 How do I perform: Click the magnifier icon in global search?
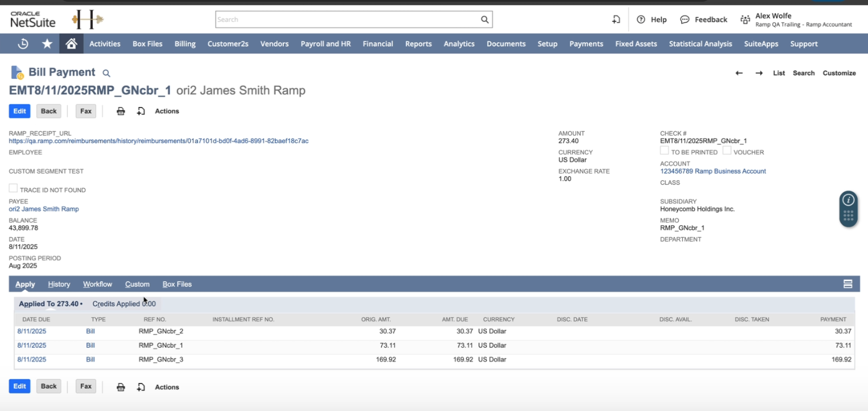pyautogui.click(x=485, y=20)
